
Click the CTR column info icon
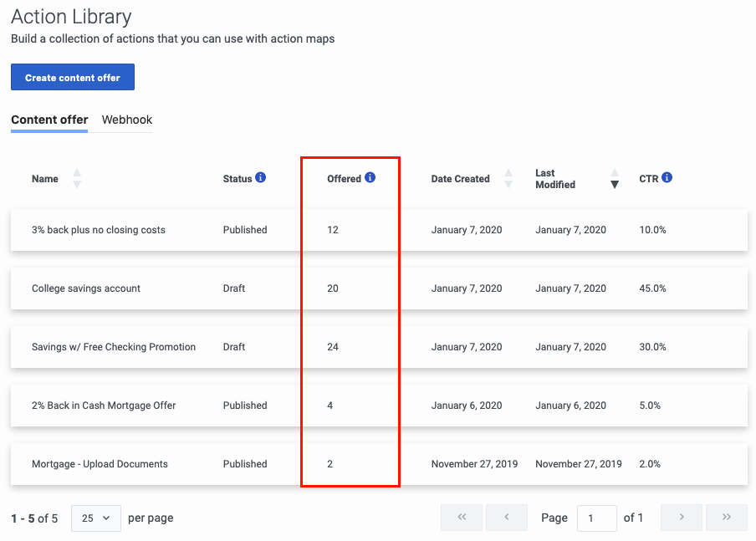[667, 177]
